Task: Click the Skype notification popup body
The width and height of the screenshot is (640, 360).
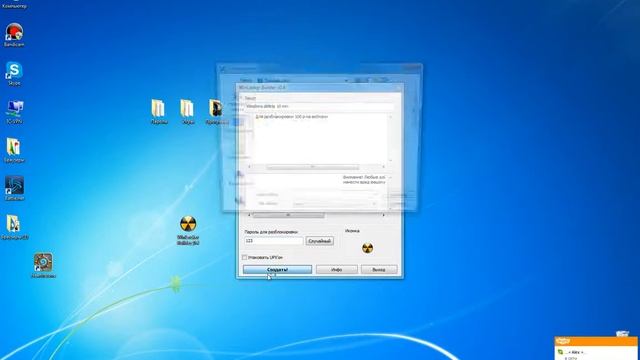Action: [x=596, y=352]
